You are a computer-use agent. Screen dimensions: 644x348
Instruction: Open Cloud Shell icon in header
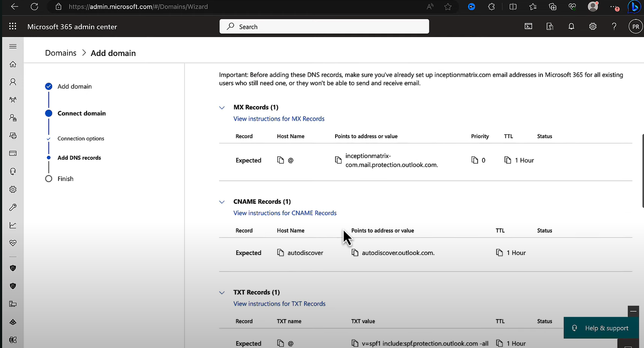528,27
